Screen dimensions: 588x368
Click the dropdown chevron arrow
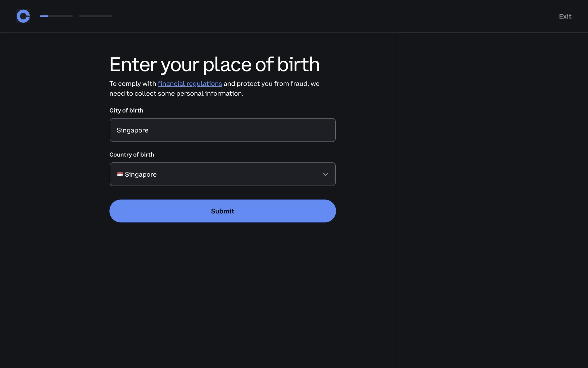(x=325, y=174)
